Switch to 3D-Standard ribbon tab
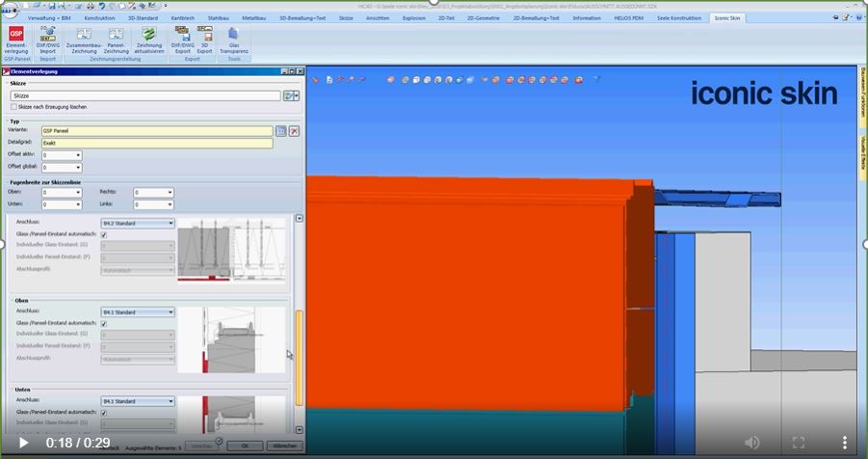This screenshot has height=459, width=868. point(143,17)
